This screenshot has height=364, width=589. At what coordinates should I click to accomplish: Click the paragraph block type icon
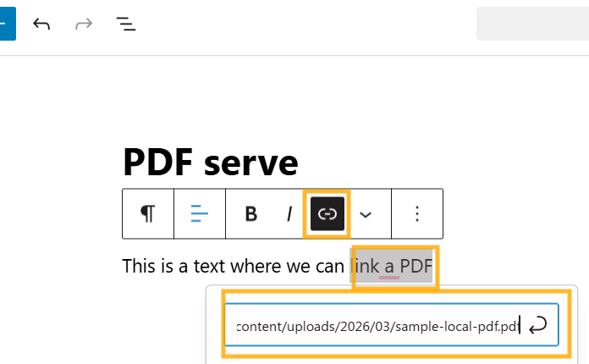pyautogui.click(x=148, y=214)
